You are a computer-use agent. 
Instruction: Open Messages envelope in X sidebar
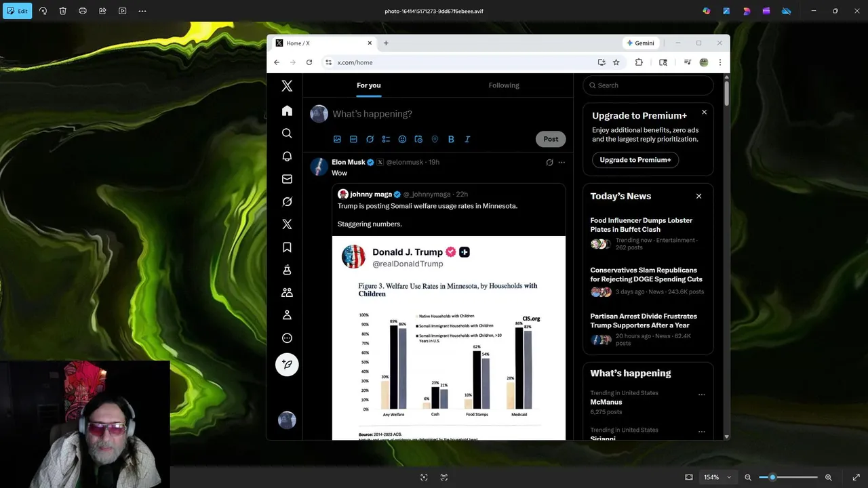click(x=287, y=179)
